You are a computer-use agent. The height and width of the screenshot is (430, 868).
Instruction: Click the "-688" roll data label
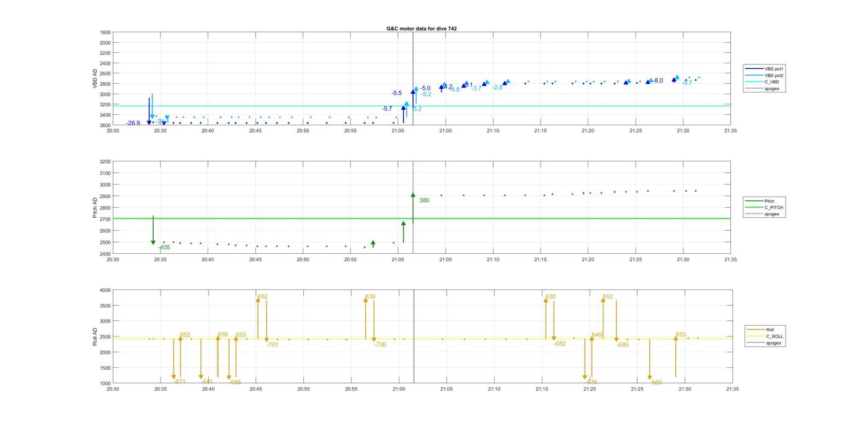coord(234,382)
